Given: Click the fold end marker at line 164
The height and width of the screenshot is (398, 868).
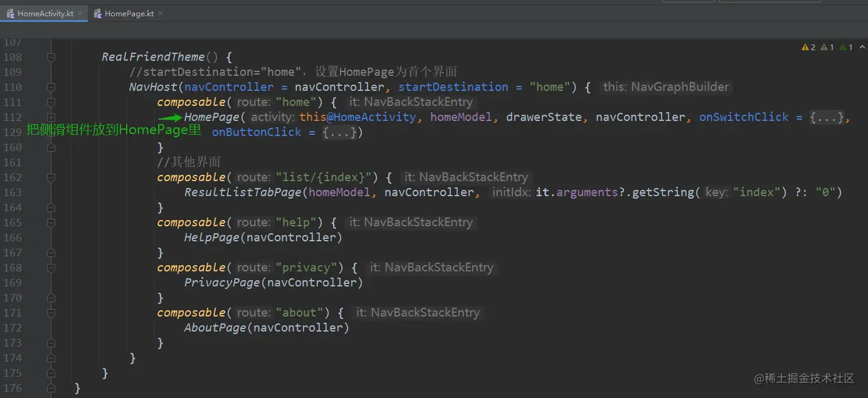Looking at the screenshot, I should click(51, 207).
